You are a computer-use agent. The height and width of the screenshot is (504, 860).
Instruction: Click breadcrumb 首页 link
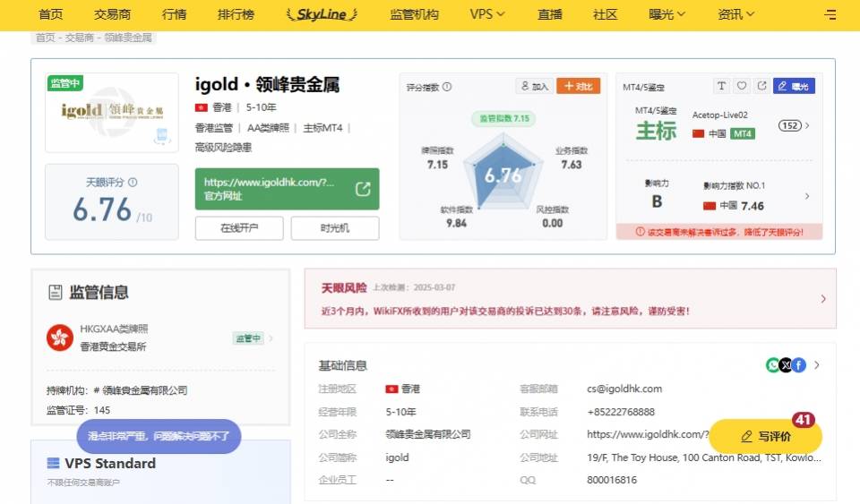(x=46, y=38)
